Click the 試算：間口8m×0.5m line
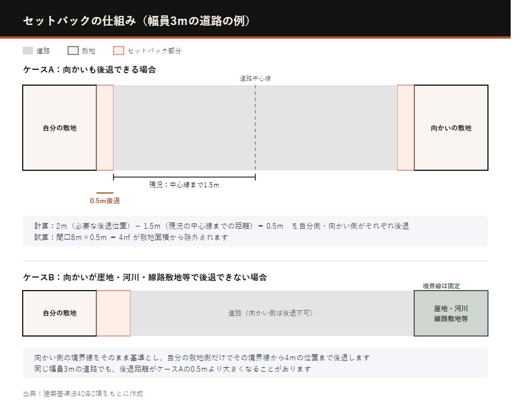This screenshot has width=522, height=420. tap(131, 237)
